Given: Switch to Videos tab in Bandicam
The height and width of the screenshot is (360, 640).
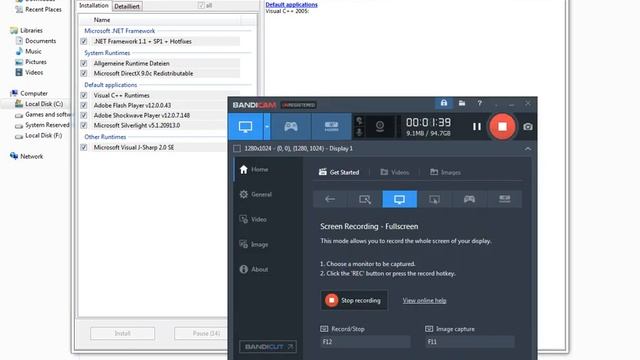Looking at the screenshot, I should 395,172.
